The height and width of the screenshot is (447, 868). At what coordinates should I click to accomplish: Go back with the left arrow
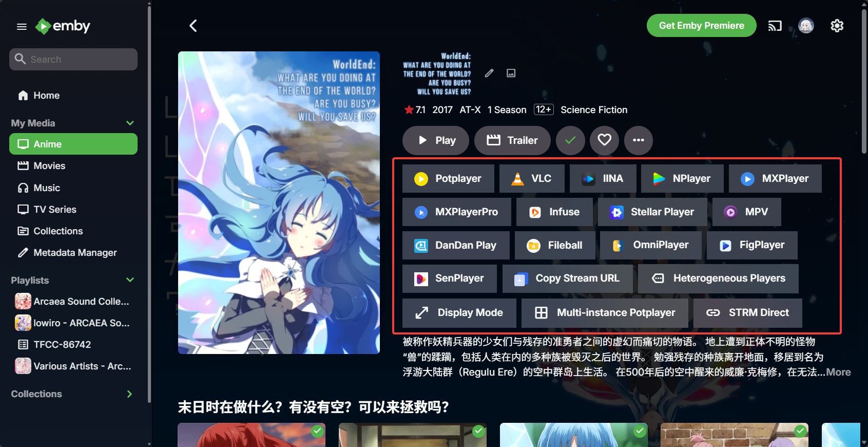[193, 26]
